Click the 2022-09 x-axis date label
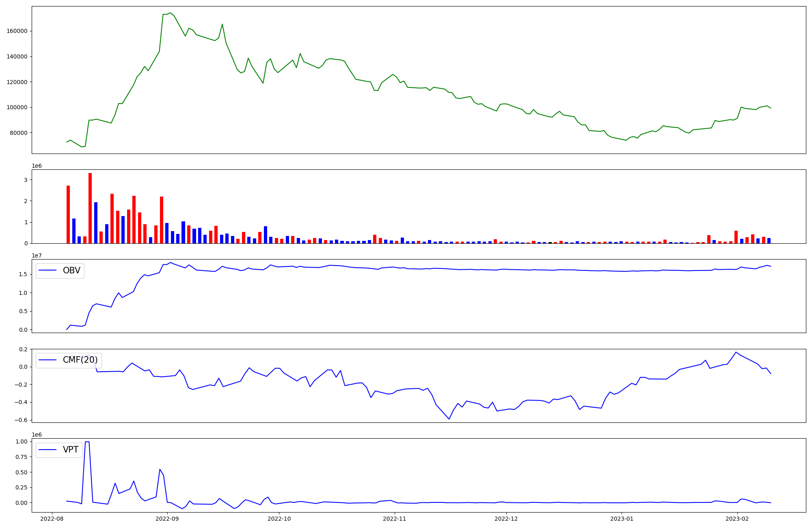 click(167, 519)
